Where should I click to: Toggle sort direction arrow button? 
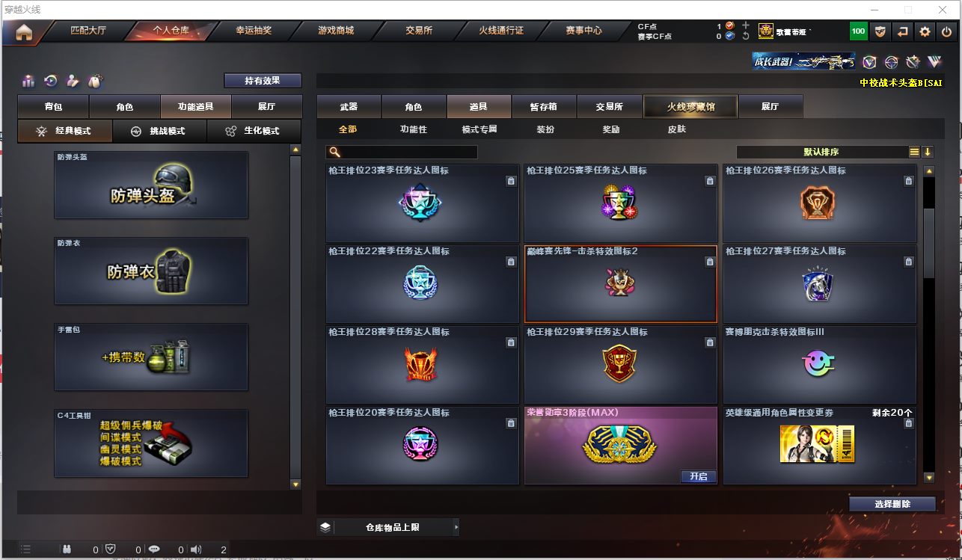point(928,152)
